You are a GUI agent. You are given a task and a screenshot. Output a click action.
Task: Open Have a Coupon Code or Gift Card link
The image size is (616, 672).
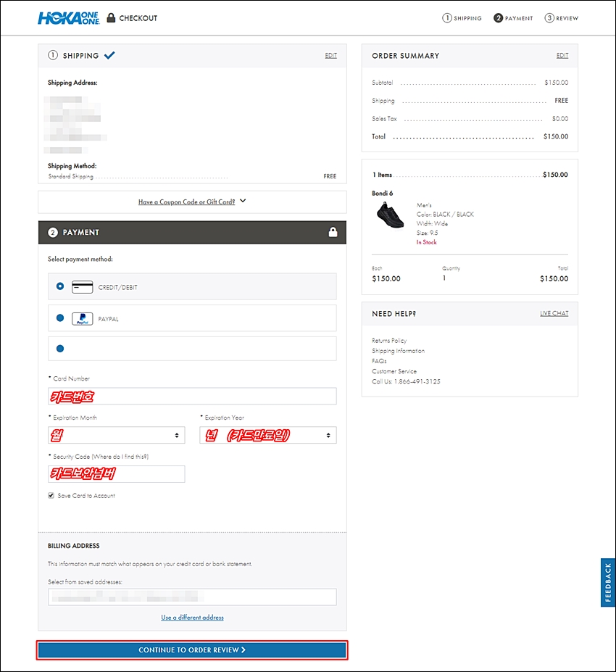(x=187, y=202)
